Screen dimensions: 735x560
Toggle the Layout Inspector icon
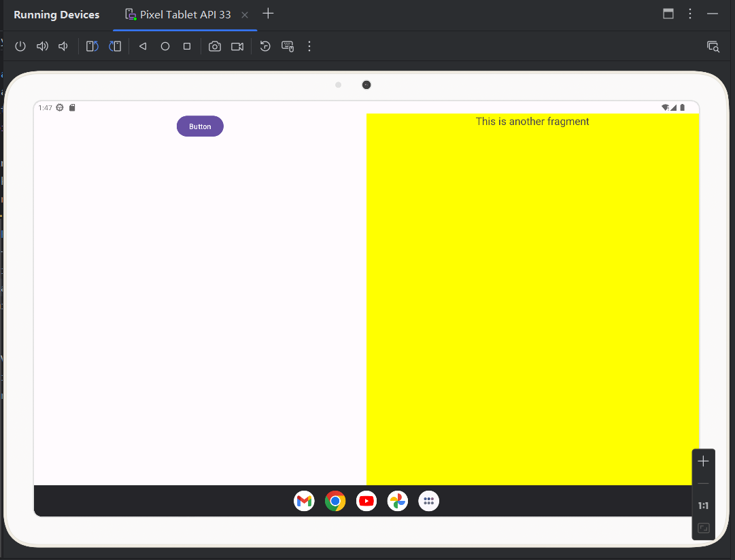point(713,46)
